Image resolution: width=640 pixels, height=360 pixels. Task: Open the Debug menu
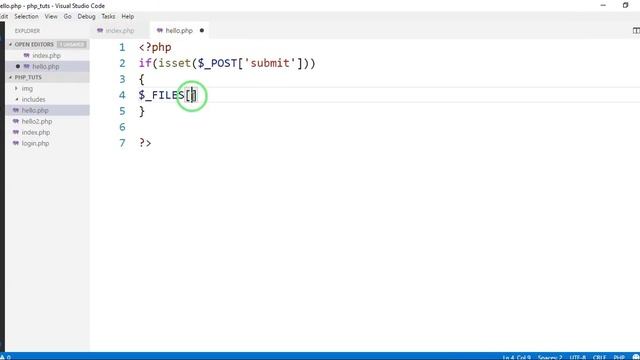coord(86,16)
